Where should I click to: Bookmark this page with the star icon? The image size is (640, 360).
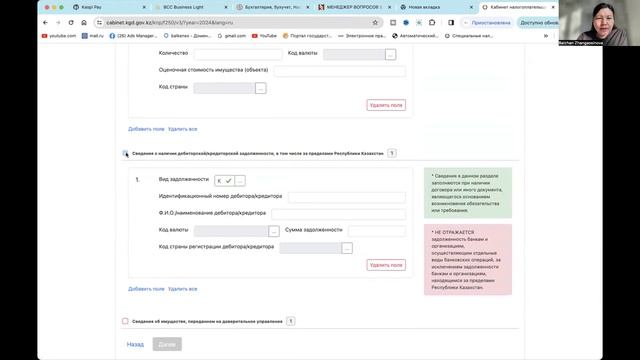tap(375, 23)
